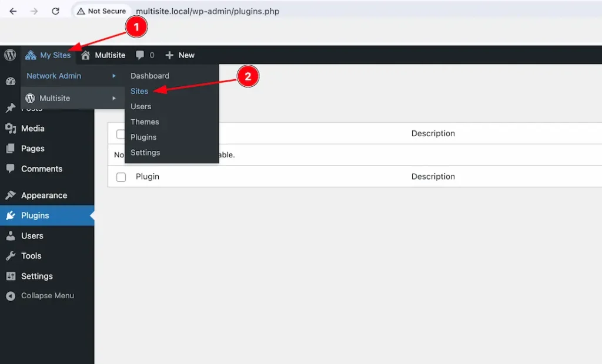This screenshot has width=602, height=364.
Task: Click the Appearance paintbrush icon
Action: (12, 195)
